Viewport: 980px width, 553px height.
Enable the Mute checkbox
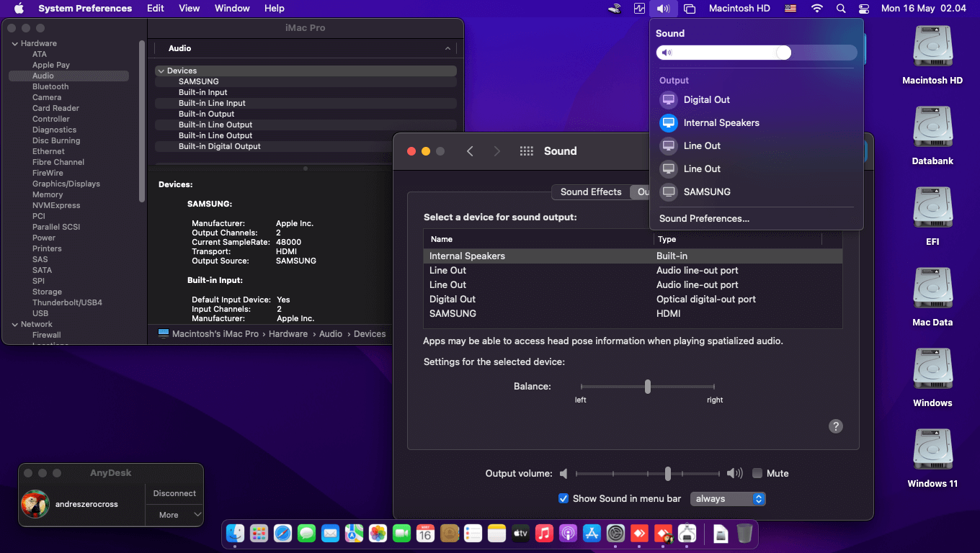757,474
